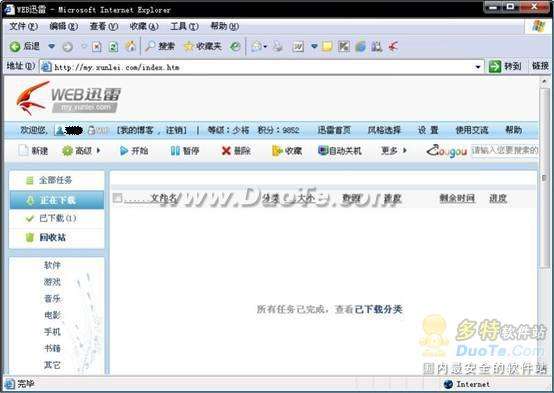554x393 pixels.
Task: Expand the 更多 (More) menu
Action: tap(394, 151)
